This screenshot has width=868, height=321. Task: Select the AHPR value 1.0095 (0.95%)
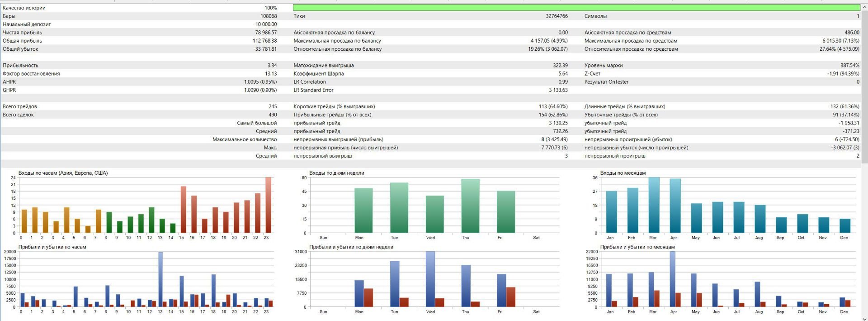click(x=260, y=82)
